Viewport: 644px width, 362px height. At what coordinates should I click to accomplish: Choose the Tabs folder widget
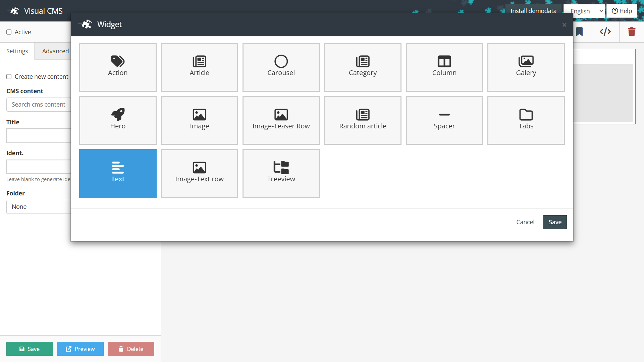coord(526,120)
